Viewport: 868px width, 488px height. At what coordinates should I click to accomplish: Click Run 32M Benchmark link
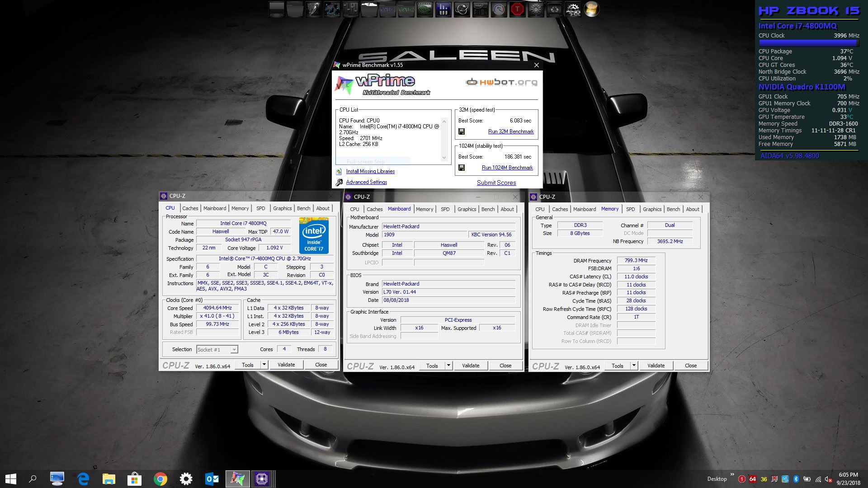point(511,131)
